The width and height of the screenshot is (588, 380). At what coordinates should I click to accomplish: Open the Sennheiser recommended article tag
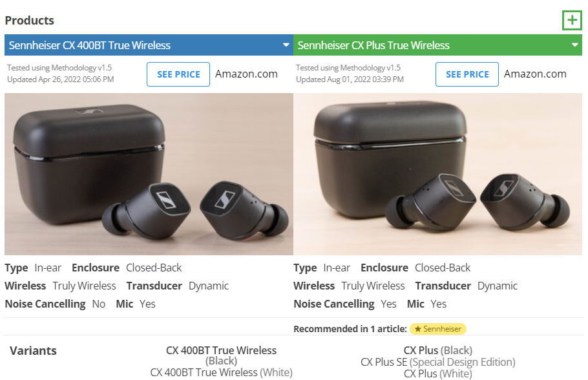click(438, 329)
